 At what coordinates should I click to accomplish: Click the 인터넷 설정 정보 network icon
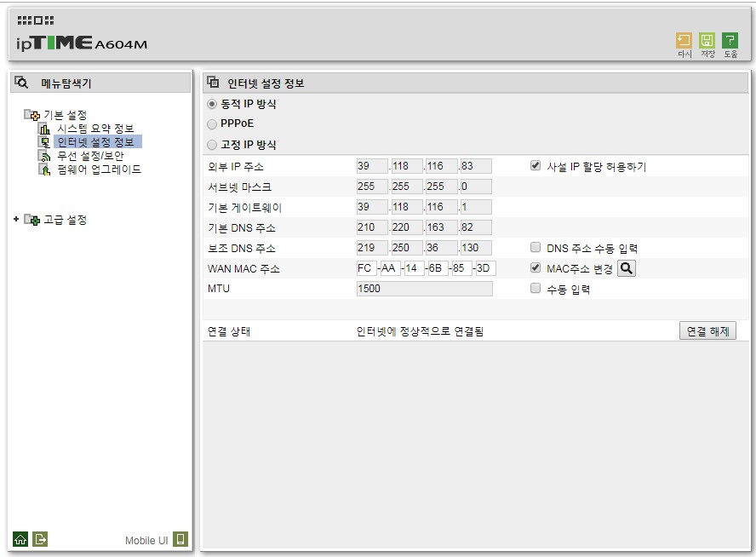tap(44, 142)
